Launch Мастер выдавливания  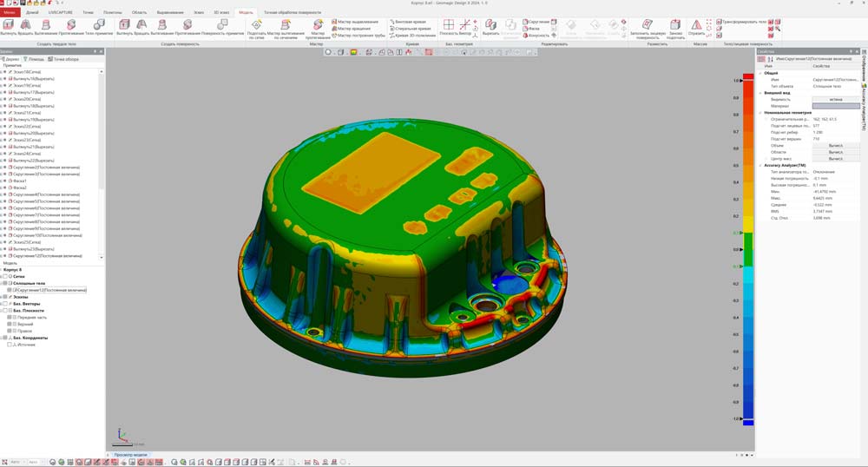[355, 22]
